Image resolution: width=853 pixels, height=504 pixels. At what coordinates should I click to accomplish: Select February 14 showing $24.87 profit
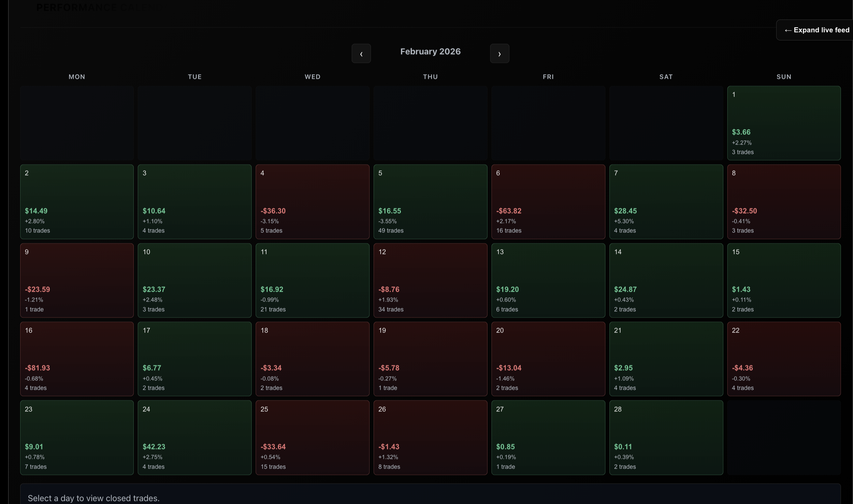666,280
